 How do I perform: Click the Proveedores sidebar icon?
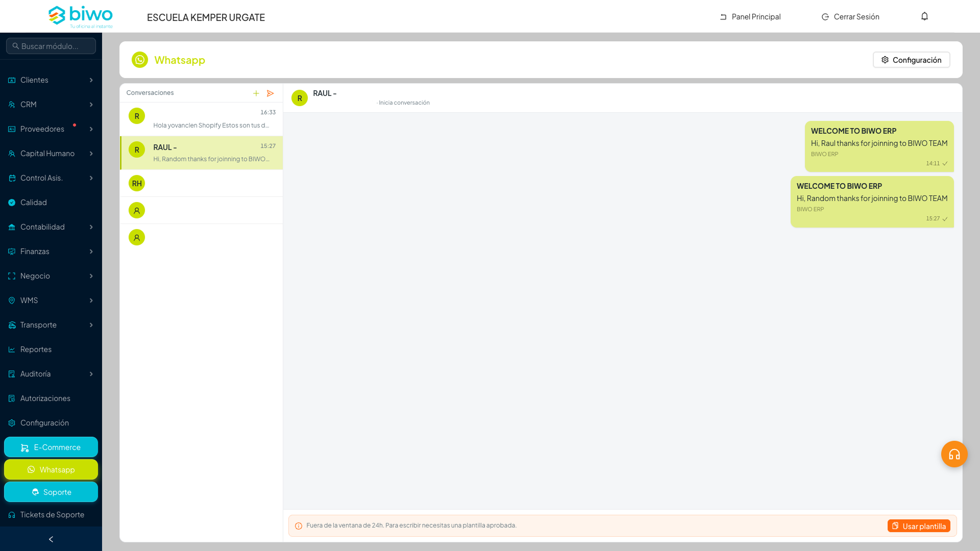(x=12, y=129)
